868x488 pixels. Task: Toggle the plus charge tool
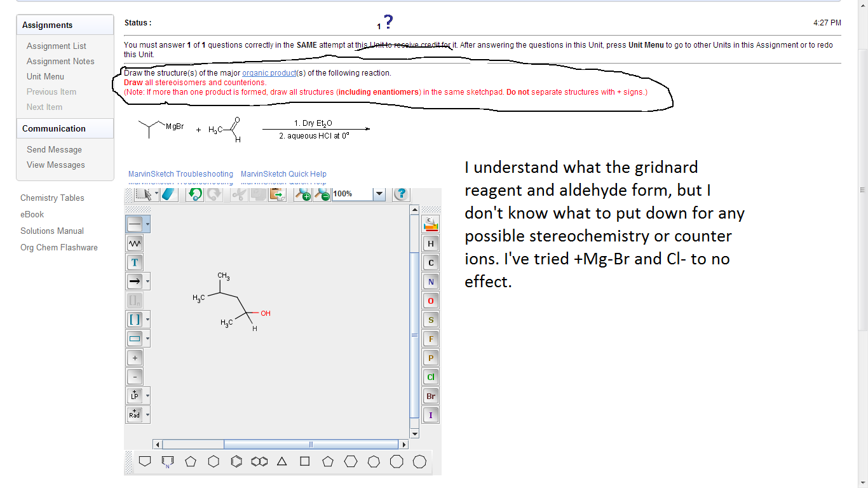134,357
